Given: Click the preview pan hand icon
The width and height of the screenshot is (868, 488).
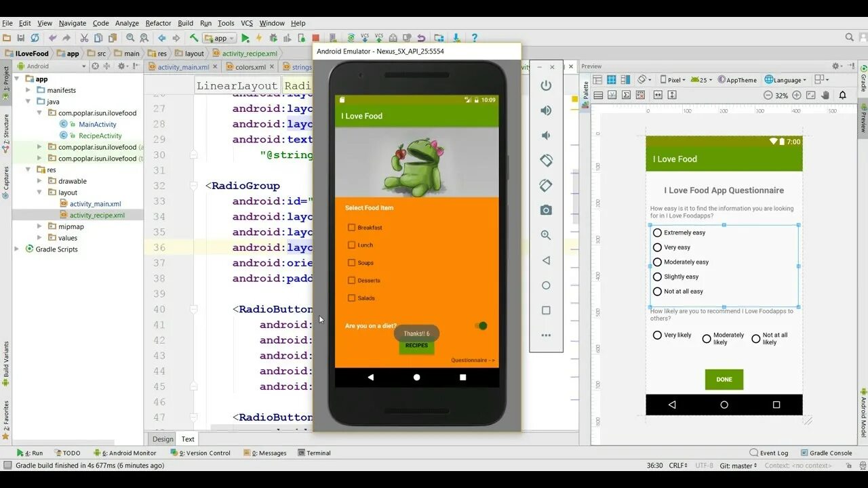Looking at the screenshot, I should click(827, 96).
